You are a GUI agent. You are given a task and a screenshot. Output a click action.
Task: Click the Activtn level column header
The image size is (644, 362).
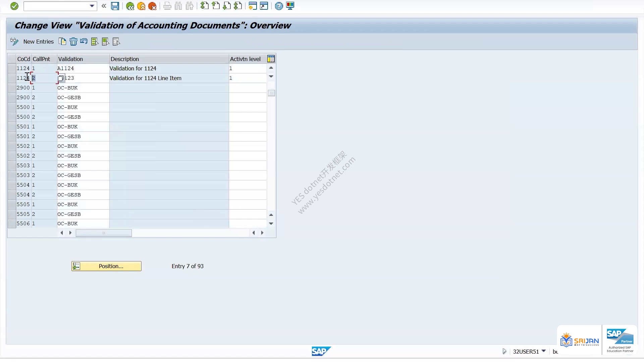[x=248, y=59]
